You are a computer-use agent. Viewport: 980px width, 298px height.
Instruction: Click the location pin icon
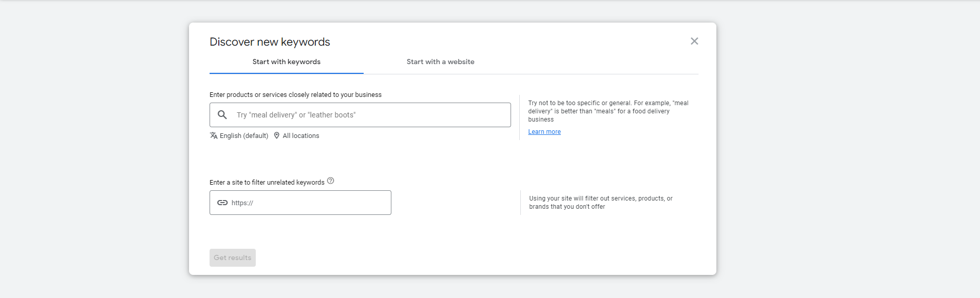point(277,135)
